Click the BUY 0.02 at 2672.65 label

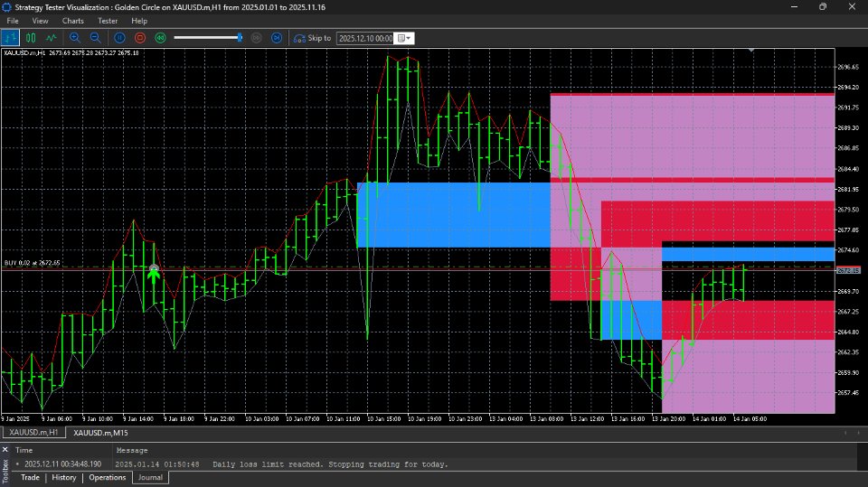(x=33, y=263)
